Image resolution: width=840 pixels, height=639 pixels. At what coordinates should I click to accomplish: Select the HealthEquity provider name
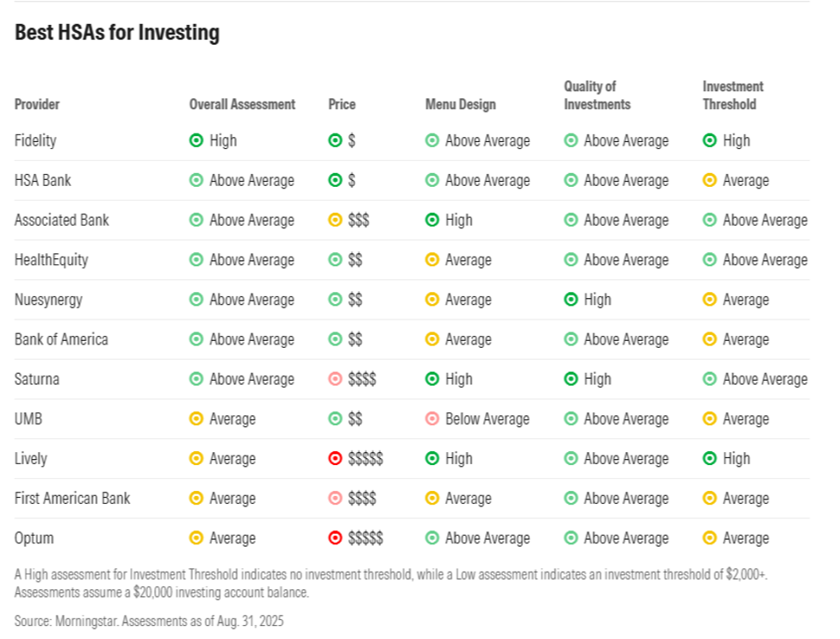tap(52, 260)
